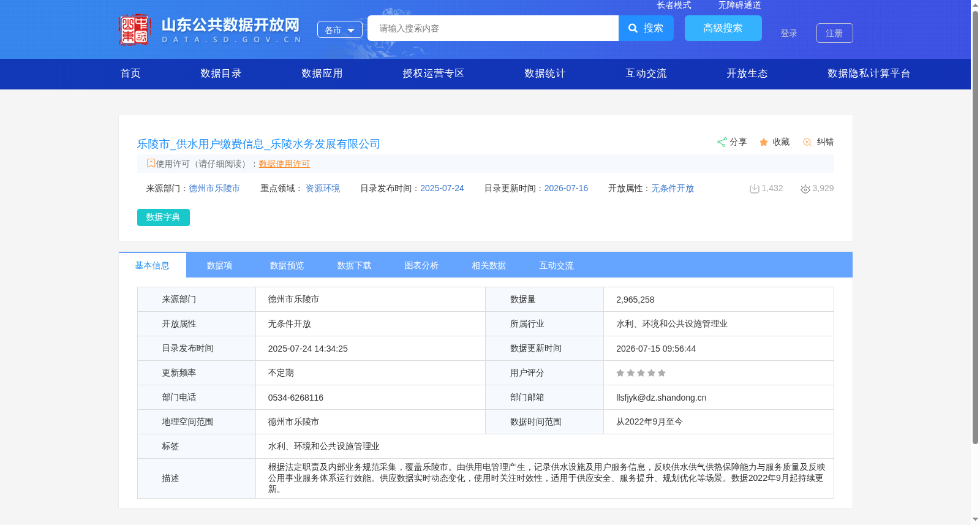Click the value 2026-07-15 09:56:44
The width and height of the screenshot is (980, 525).
point(656,349)
